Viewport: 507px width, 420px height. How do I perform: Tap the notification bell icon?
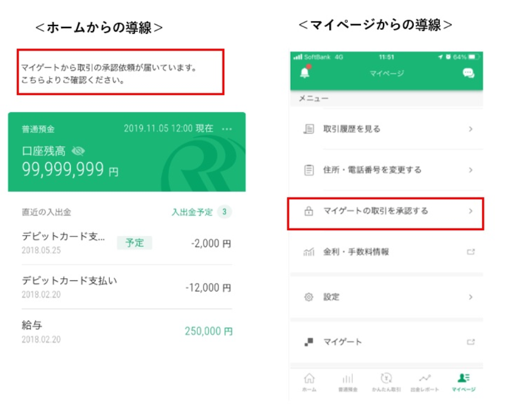tap(305, 73)
